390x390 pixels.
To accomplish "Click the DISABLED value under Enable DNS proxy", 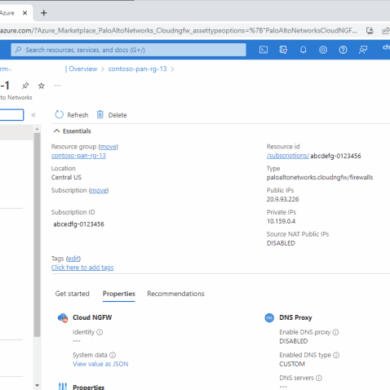I will click(293, 341).
